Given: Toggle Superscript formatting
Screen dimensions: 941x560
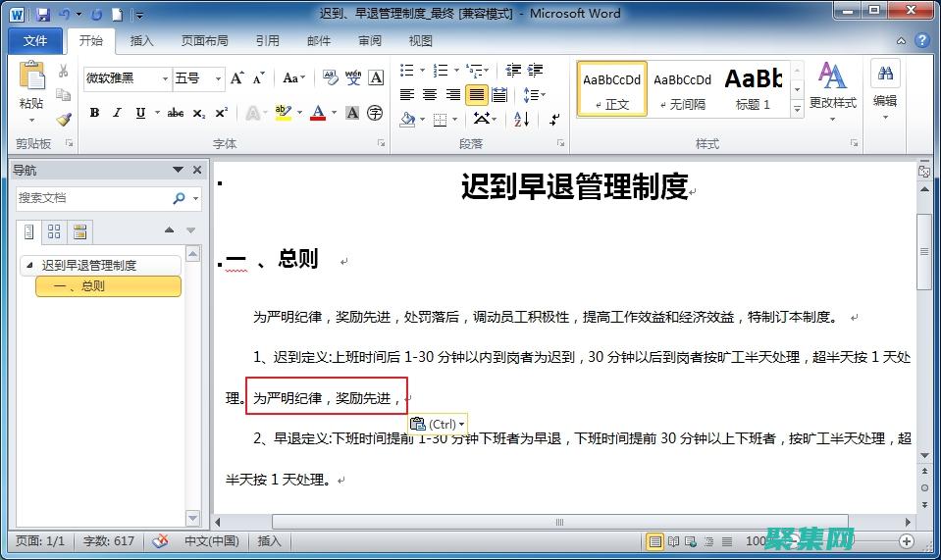Looking at the screenshot, I should click(x=222, y=113).
